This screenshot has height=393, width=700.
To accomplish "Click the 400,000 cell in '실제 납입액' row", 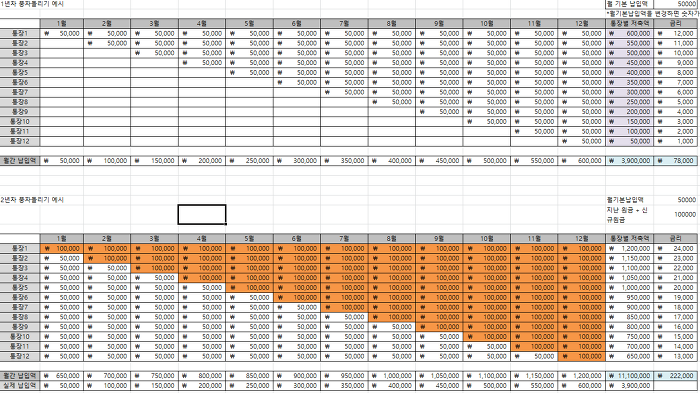I will 392,386.
